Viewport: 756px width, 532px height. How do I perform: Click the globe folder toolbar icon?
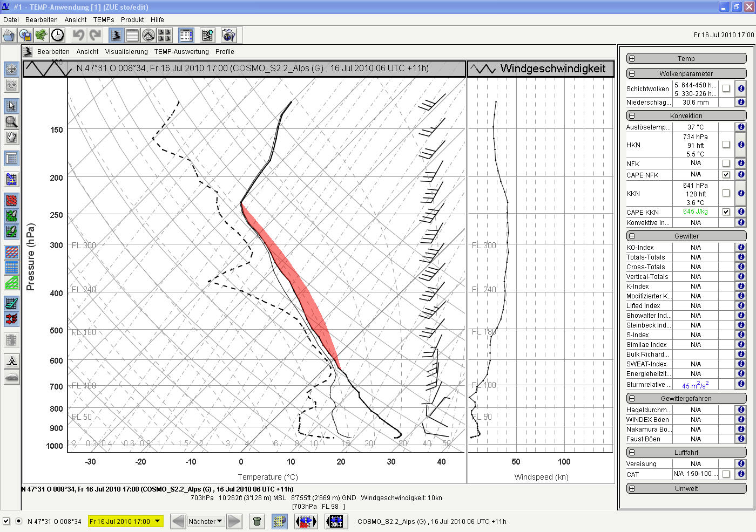click(229, 36)
